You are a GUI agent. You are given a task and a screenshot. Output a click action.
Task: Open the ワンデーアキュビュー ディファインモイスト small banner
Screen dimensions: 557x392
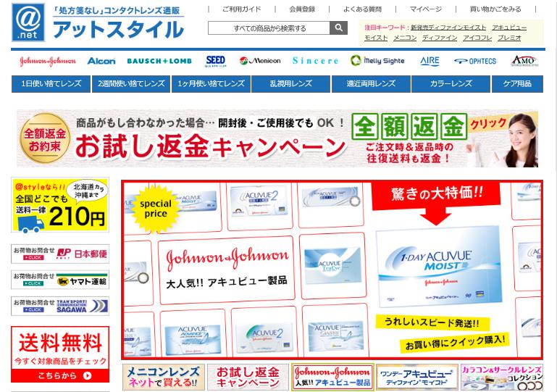point(417,377)
